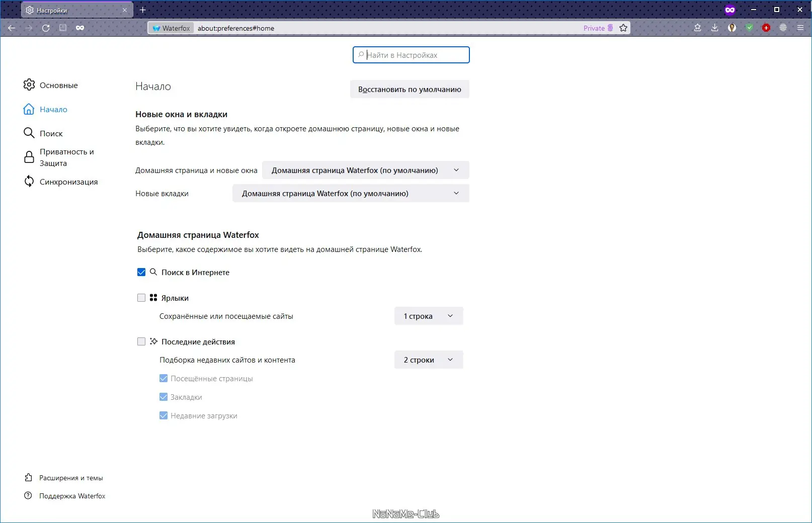This screenshot has width=812, height=523.
Task: Close the Waterfox window
Action: (800, 10)
